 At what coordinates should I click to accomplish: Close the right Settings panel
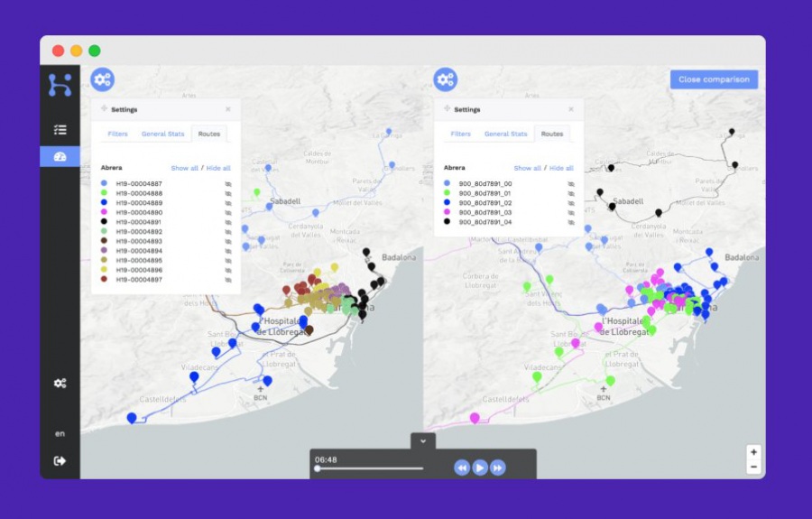[571, 109]
